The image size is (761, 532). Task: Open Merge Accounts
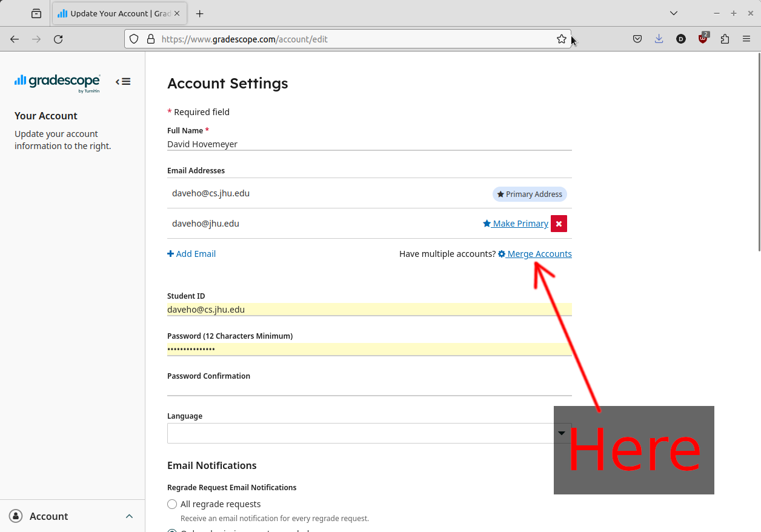coord(539,253)
